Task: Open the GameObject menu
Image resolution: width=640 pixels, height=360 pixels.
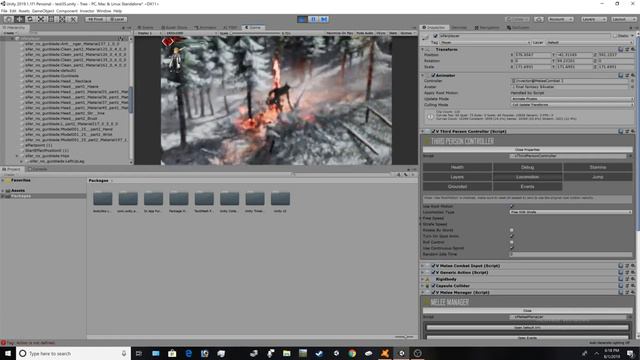Action: [43, 11]
